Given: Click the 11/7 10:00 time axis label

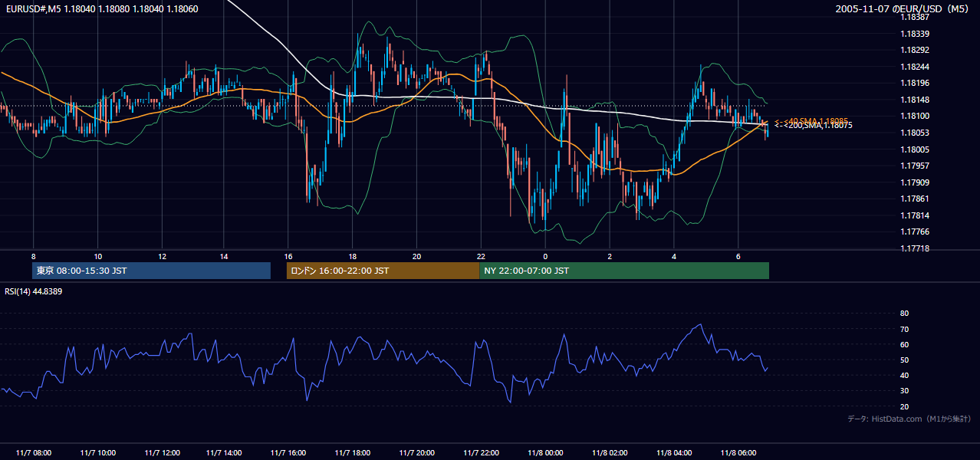Looking at the screenshot, I should [x=97, y=453].
